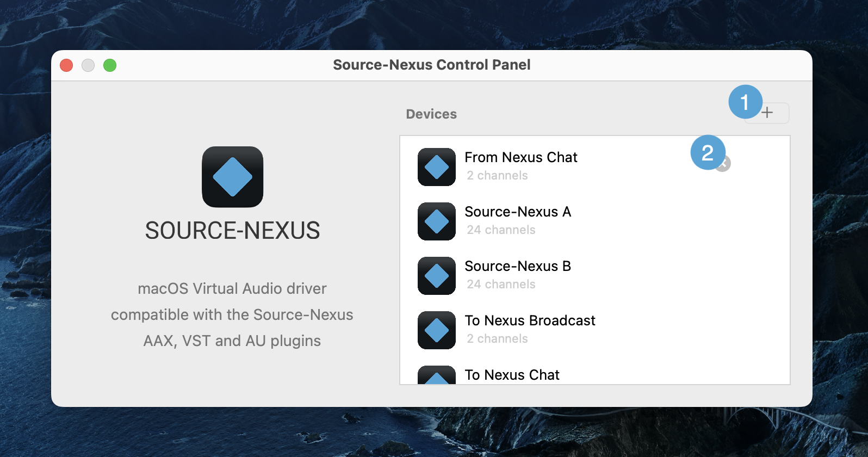868x457 pixels.
Task: Select the "To Nexus Chat" device name
Action: 512,375
